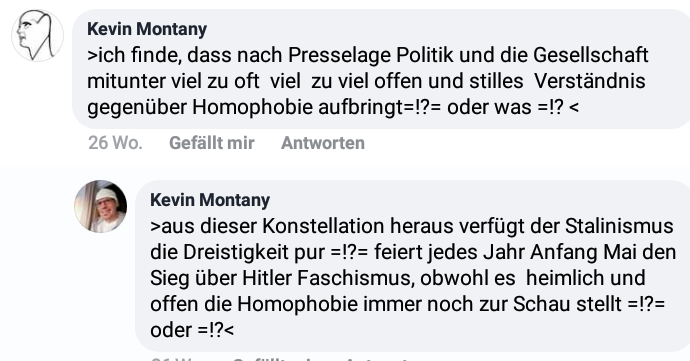The height and width of the screenshot is (361, 690).
Task: Click the word 'Homophobie' in the first comment
Action: 252,107
